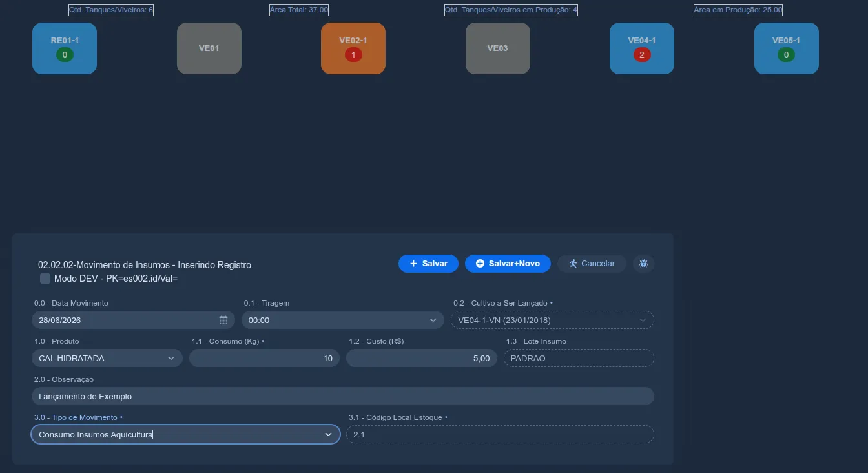
Task: Click the 'Área Total: 37.00' label
Action: [299, 10]
